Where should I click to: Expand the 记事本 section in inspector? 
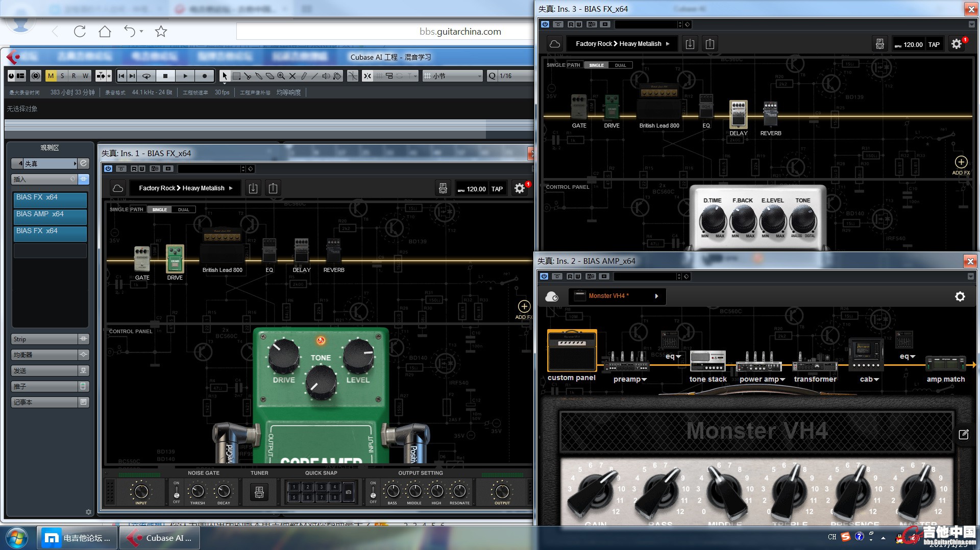(x=50, y=402)
